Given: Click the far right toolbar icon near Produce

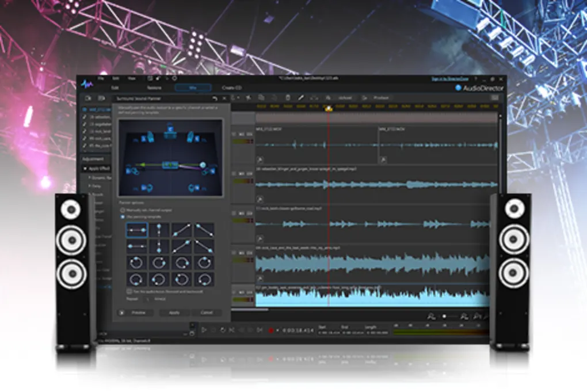Looking at the screenshot, I should (494, 98).
